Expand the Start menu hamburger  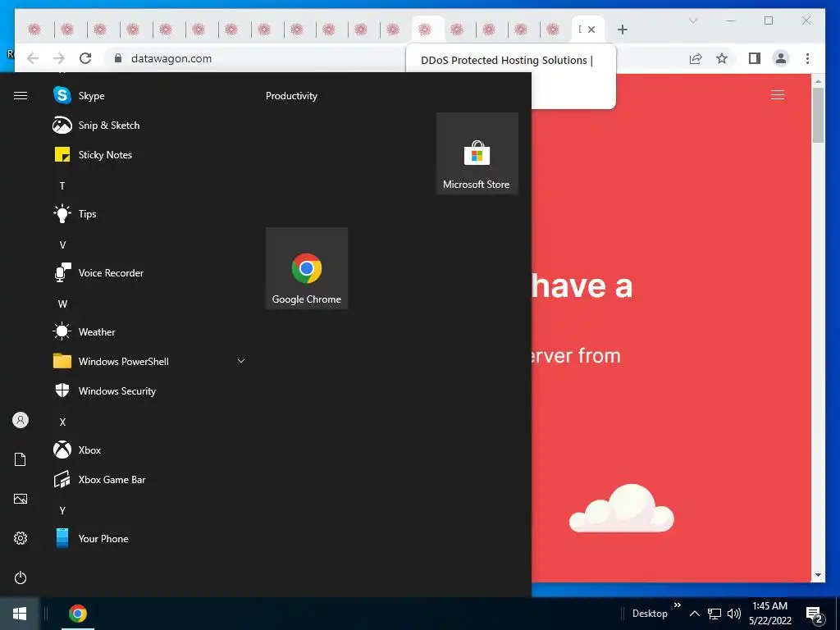[x=21, y=95]
